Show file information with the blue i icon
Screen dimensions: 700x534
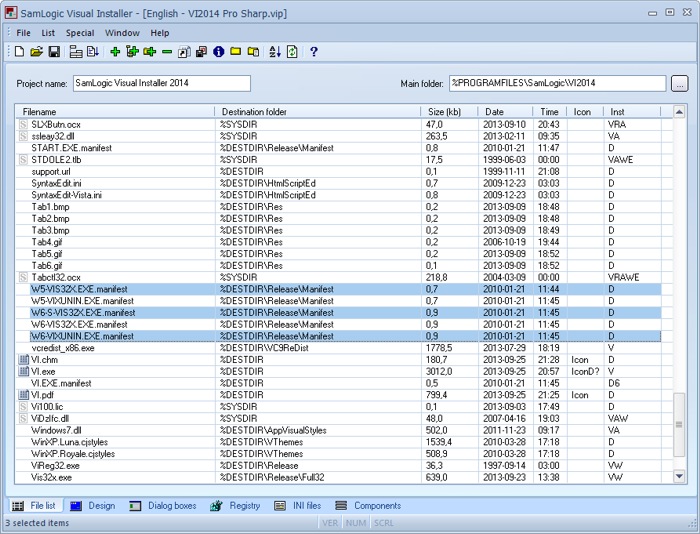coord(218,52)
